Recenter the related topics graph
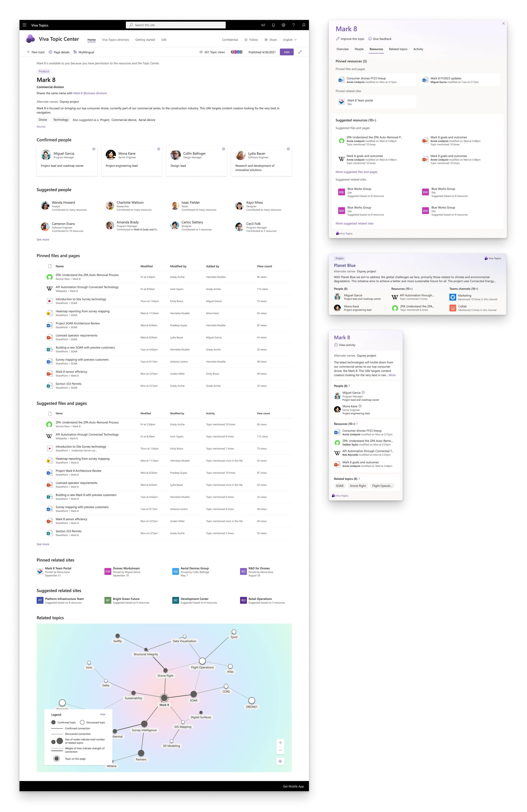This screenshot has width=527, height=812. click(x=280, y=761)
